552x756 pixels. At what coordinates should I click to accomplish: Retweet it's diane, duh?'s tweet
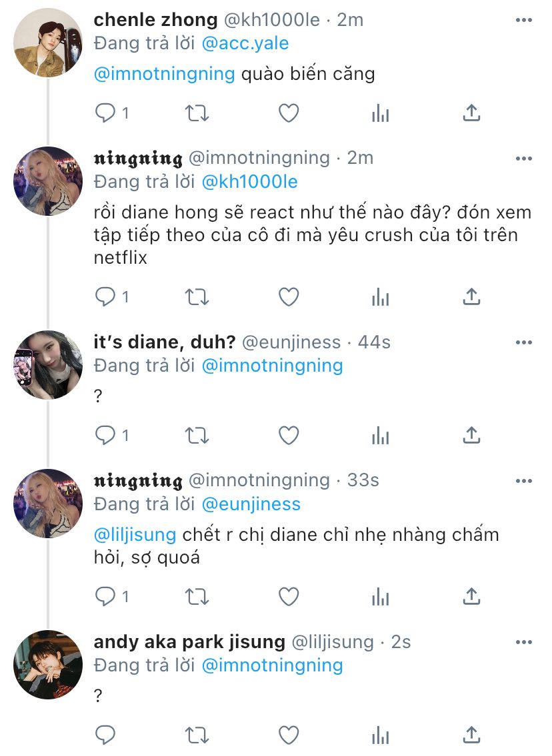coord(196,436)
